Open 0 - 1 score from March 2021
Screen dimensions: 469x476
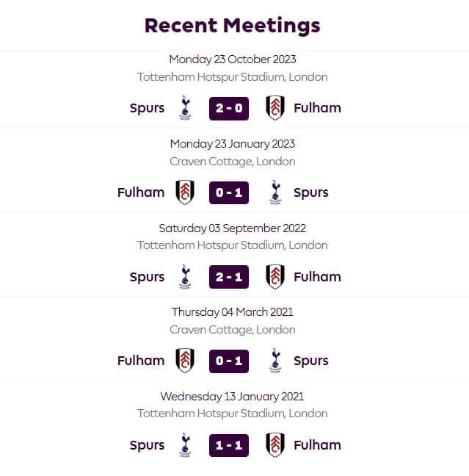click(229, 361)
